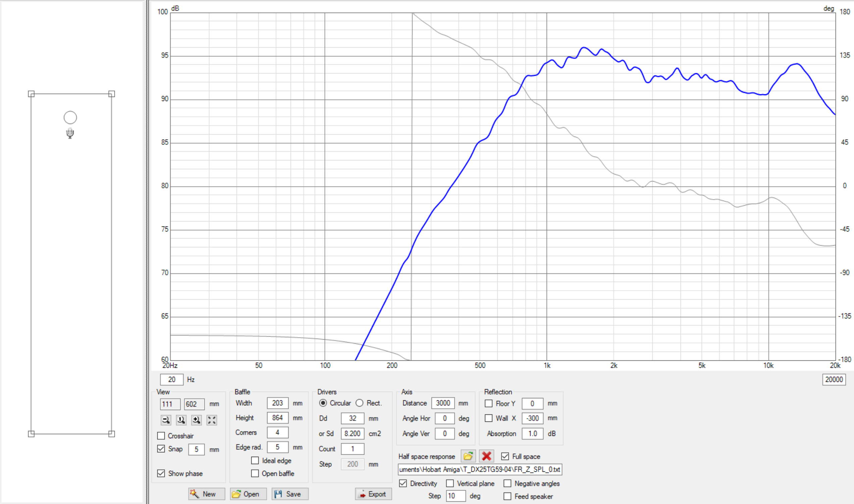
Task: Reset baffle view zoom to 1:1
Action: (181, 420)
